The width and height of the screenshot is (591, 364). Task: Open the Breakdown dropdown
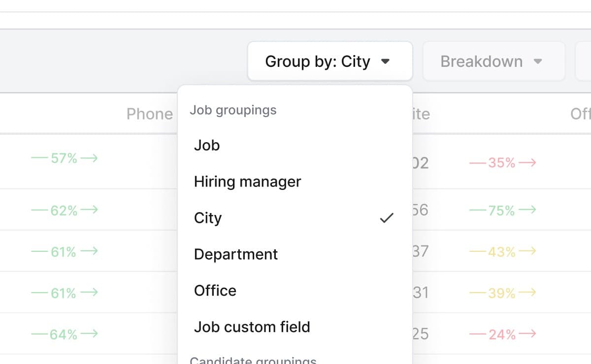[493, 61]
